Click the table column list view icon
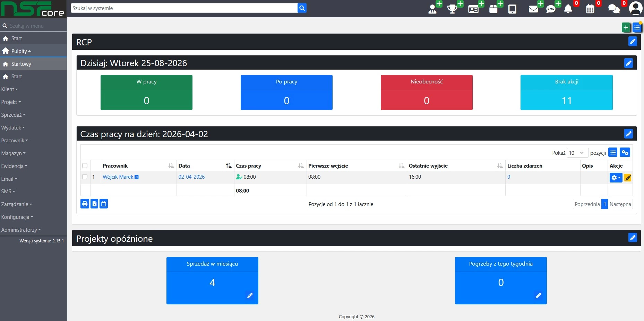 pyautogui.click(x=613, y=152)
